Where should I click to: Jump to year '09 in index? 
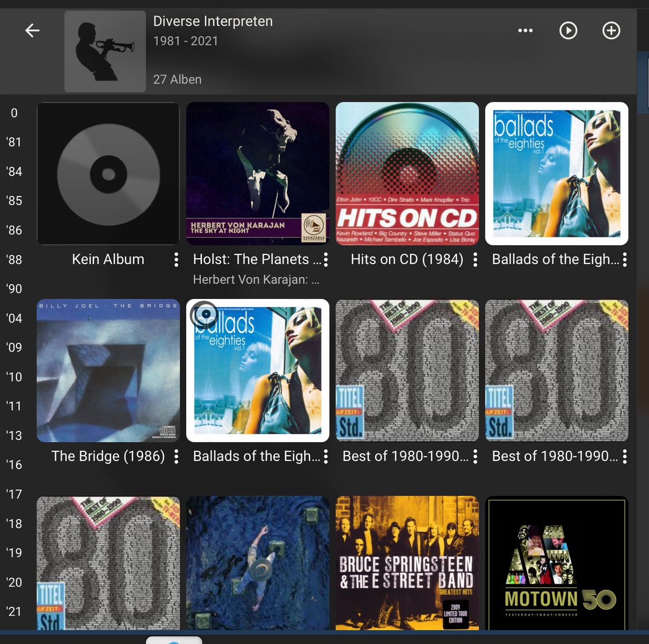coord(14,347)
